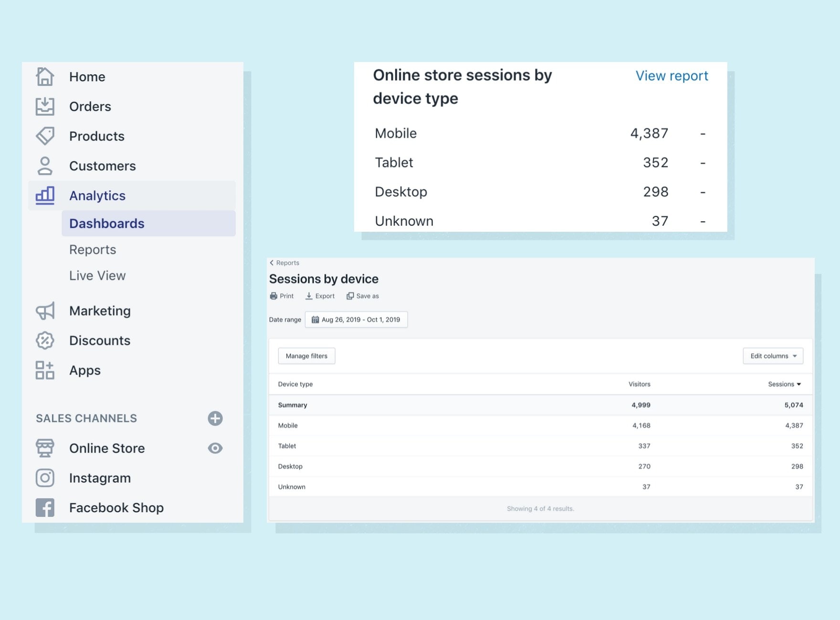The width and height of the screenshot is (840, 620).
Task: Open the date range picker
Action: pos(356,320)
